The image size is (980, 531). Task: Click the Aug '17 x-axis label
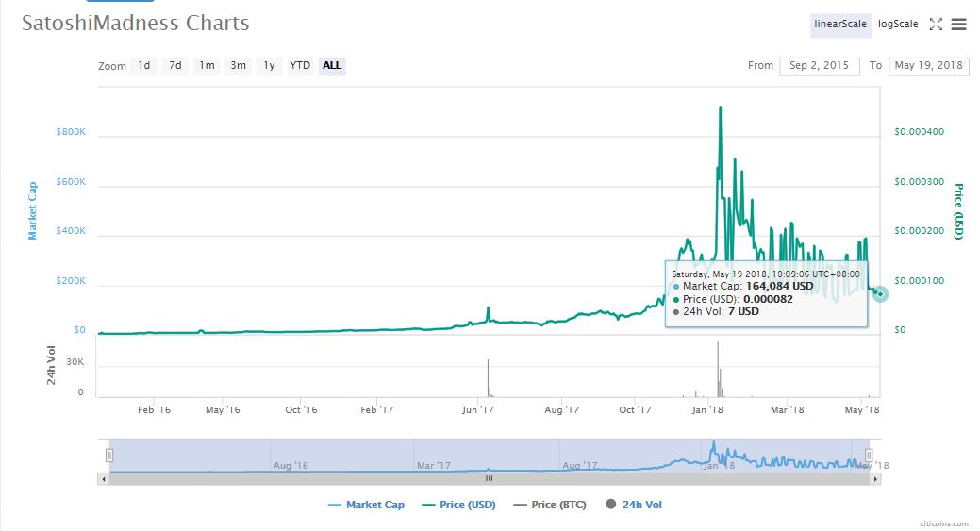coord(561,410)
